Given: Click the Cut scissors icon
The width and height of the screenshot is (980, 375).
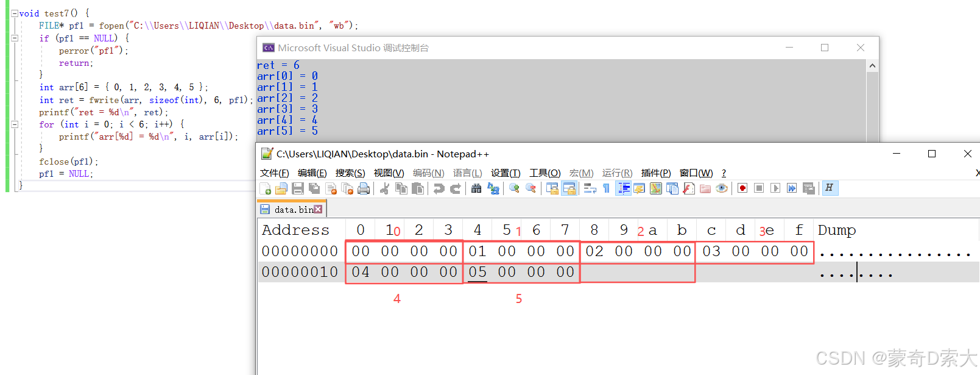Looking at the screenshot, I should (384, 188).
